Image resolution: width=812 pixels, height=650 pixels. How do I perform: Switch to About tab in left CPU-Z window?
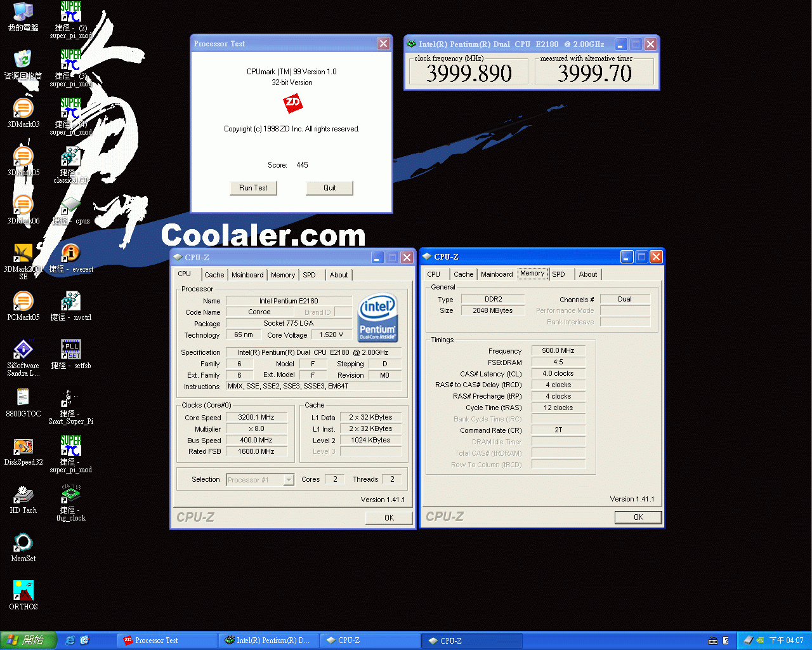click(x=339, y=275)
